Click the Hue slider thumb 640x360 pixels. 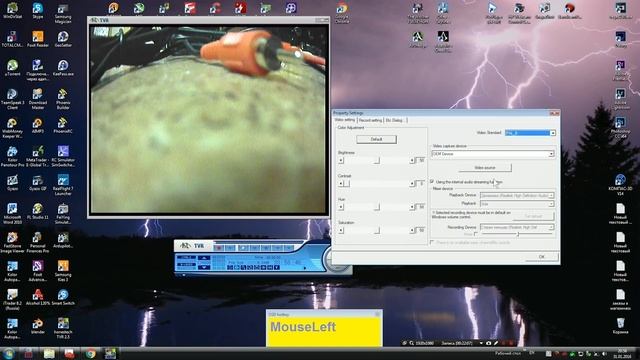pos(377,207)
